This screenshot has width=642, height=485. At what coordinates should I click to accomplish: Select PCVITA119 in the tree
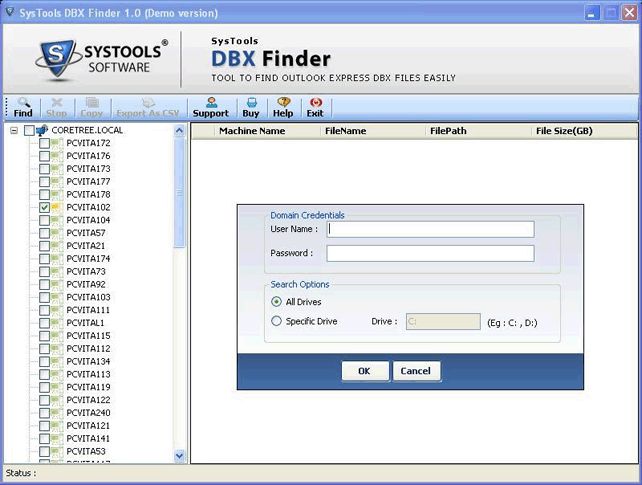pos(88,387)
